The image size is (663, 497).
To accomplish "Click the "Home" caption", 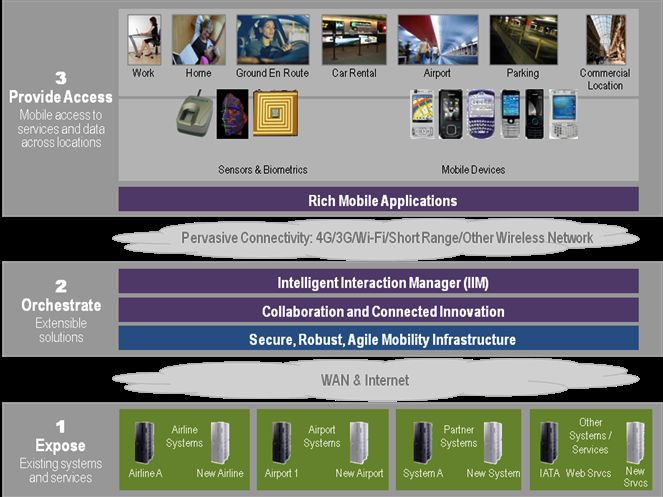I will click(198, 73).
